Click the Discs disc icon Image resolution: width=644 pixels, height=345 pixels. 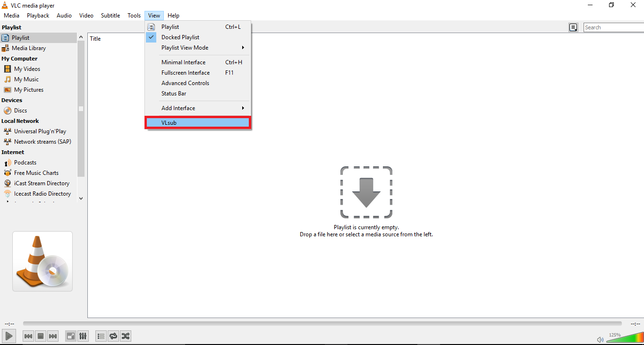tap(8, 111)
